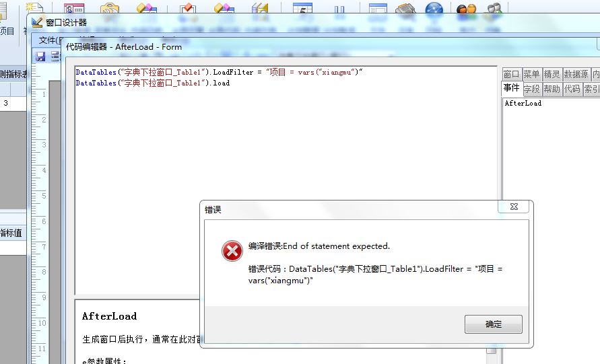This screenshot has height=364, width=600.
Task: Click the camera icon in top toolbar
Action: [x=110, y=9]
